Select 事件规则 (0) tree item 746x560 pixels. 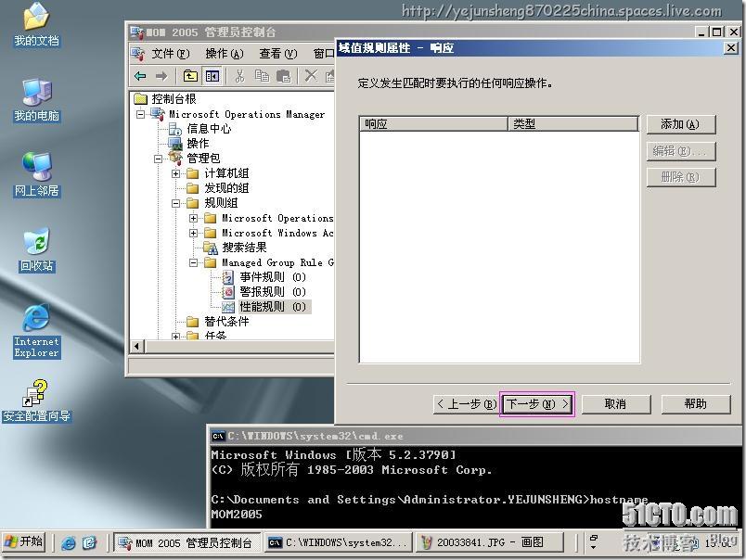[x=273, y=277]
